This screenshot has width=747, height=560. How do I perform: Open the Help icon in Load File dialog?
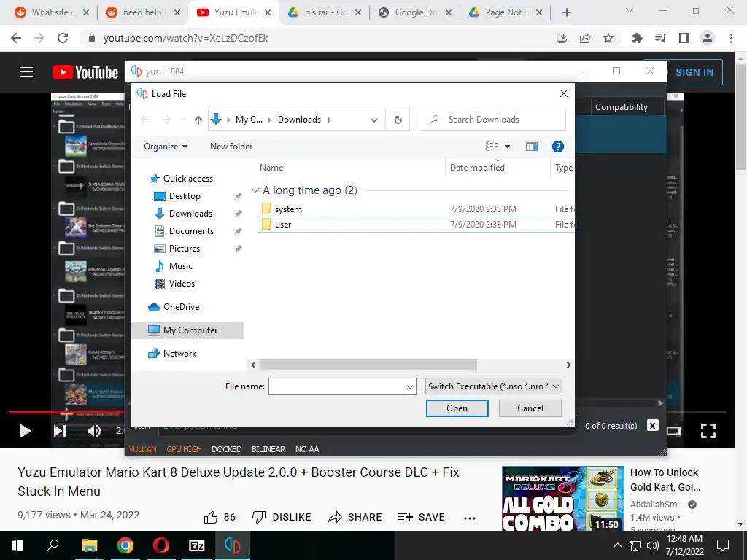coord(557,147)
